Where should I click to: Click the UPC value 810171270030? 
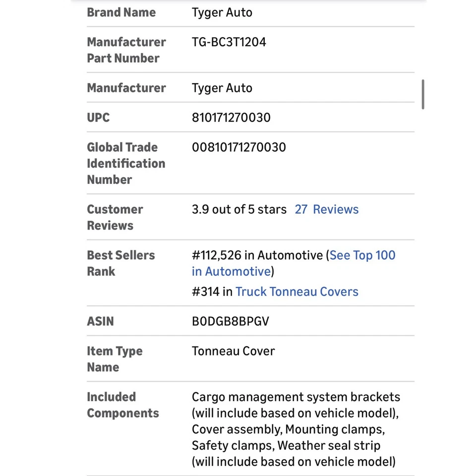pos(231,118)
